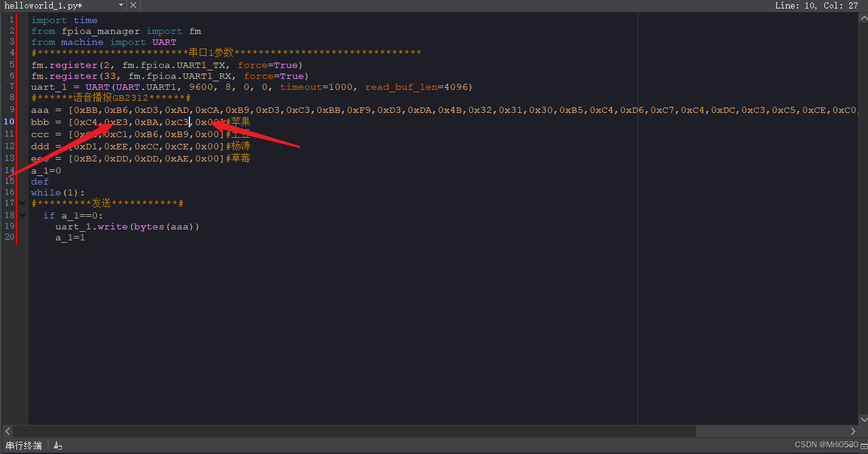This screenshot has height=454, width=868.
Task: Click the Line: 10, Col: 27 indicator
Action: pos(816,5)
